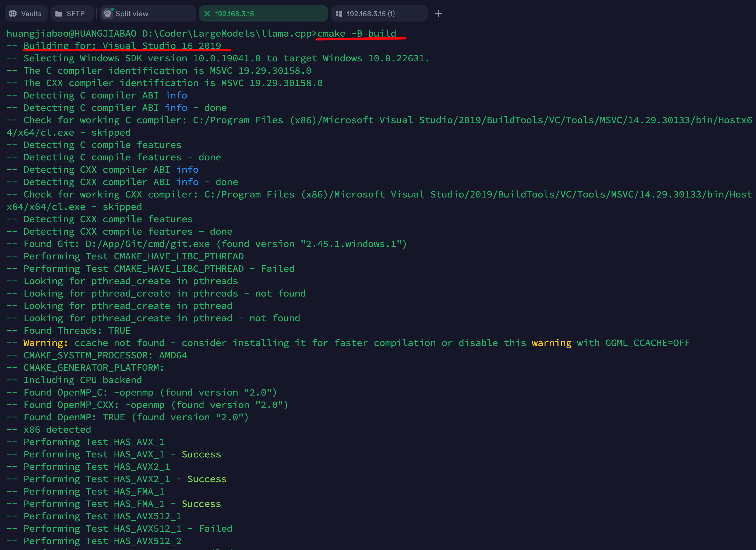Close the active 192.168.3.15 tab
This screenshot has width=756, height=550.
pyautogui.click(x=207, y=14)
